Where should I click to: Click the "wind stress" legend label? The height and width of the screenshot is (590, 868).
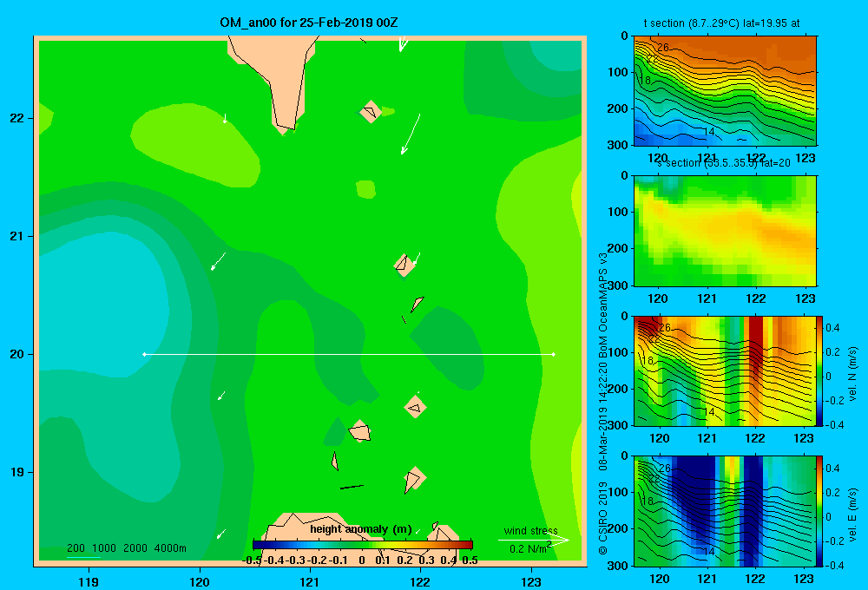click(531, 530)
